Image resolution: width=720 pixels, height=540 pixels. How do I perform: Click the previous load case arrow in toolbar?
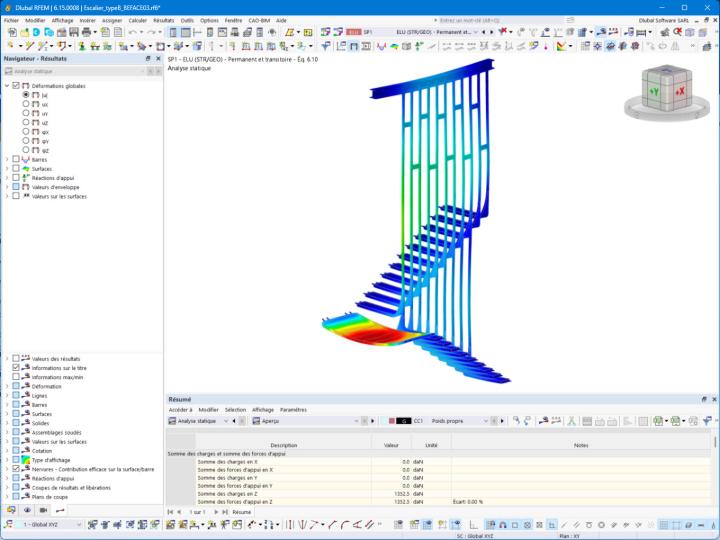coord(484,32)
